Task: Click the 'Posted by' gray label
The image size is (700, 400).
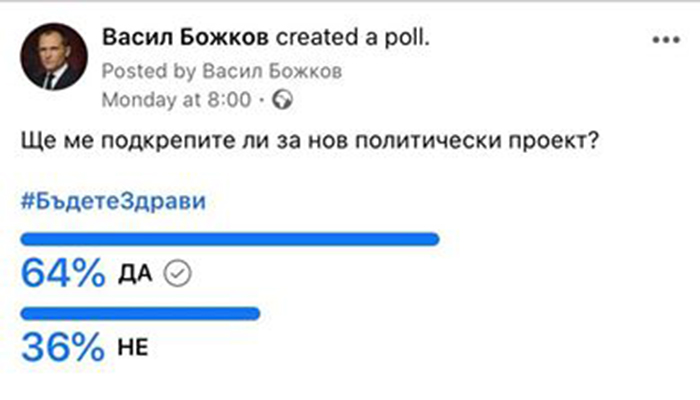Action: (x=149, y=71)
